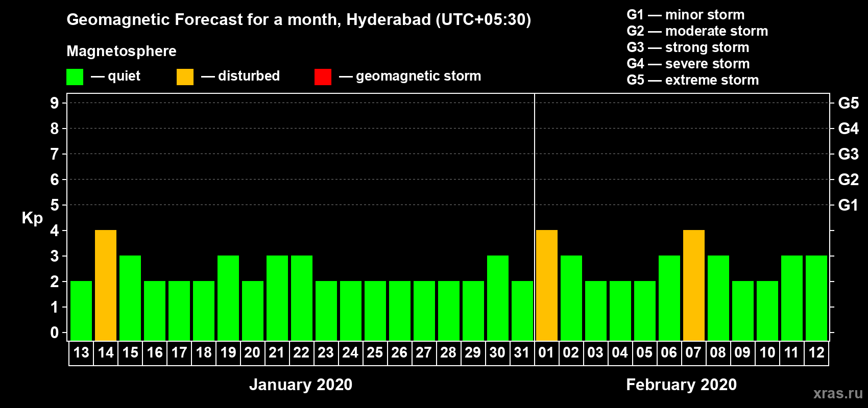
Task: Click the orange disturbed legend swatch
Action: (x=185, y=77)
